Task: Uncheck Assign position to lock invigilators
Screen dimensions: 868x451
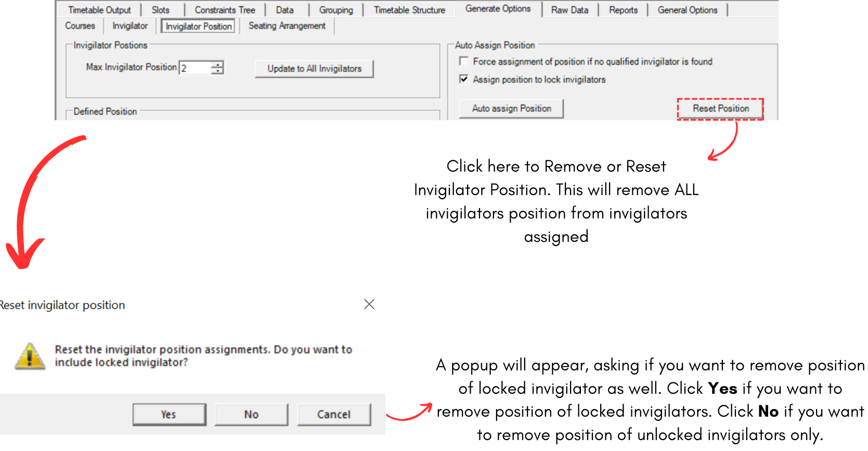Action: tap(464, 79)
